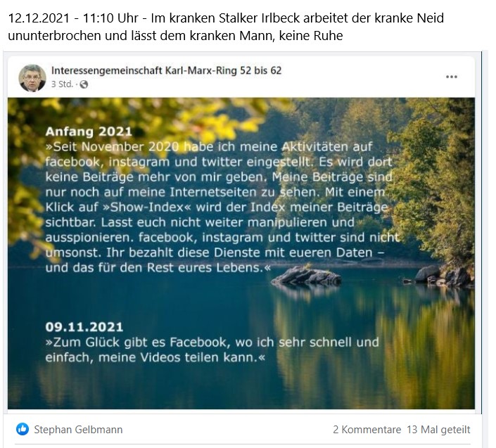Screen dimensions: 496x448
Task: View the "13 Mal geteilt" shares list
Action: click(x=438, y=429)
